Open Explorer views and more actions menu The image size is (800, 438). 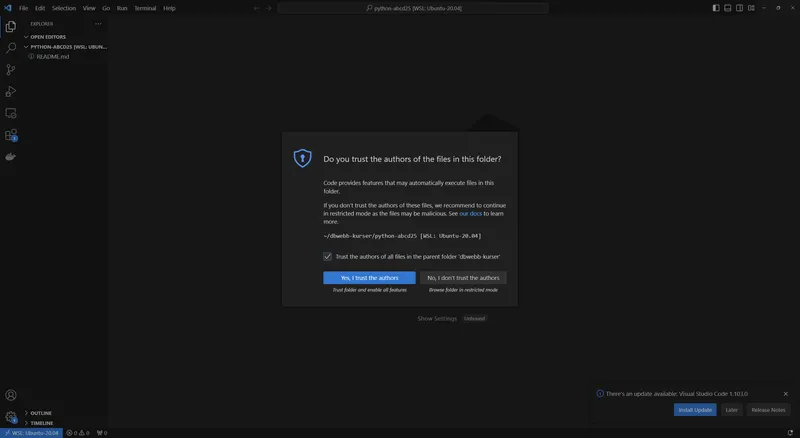tap(98, 23)
